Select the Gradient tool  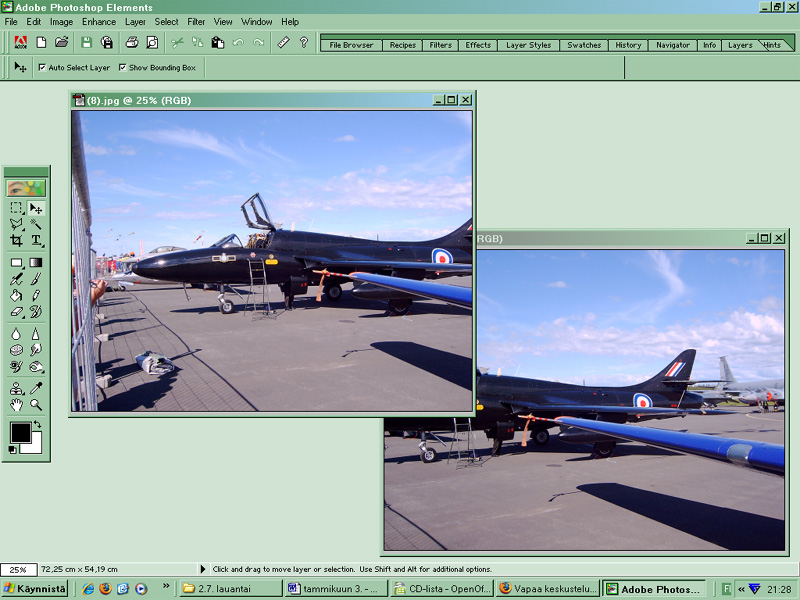coord(36,263)
